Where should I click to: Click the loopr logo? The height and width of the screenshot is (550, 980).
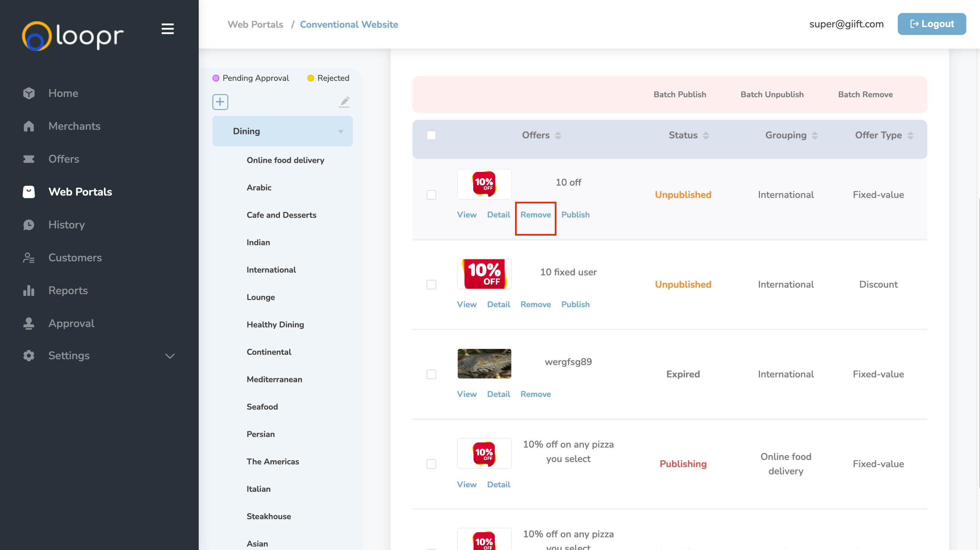point(73,36)
